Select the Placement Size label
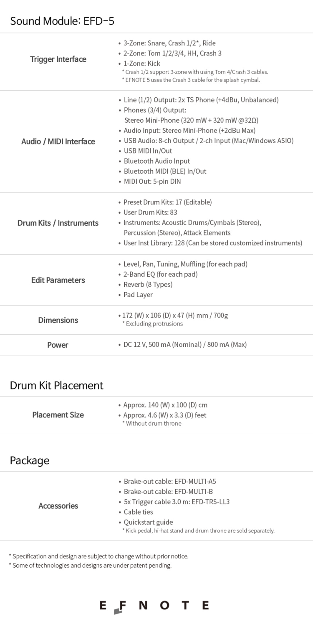This screenshot has height=644, width=313. click(x=58, y=415)
